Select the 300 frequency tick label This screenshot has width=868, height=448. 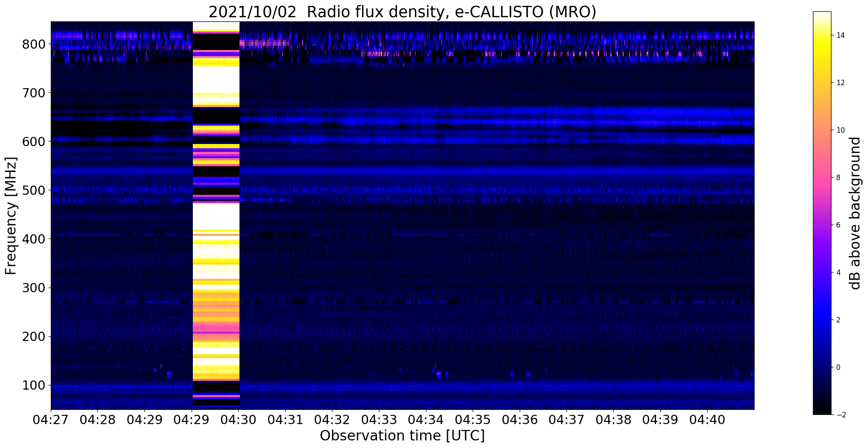pos(34,288)
